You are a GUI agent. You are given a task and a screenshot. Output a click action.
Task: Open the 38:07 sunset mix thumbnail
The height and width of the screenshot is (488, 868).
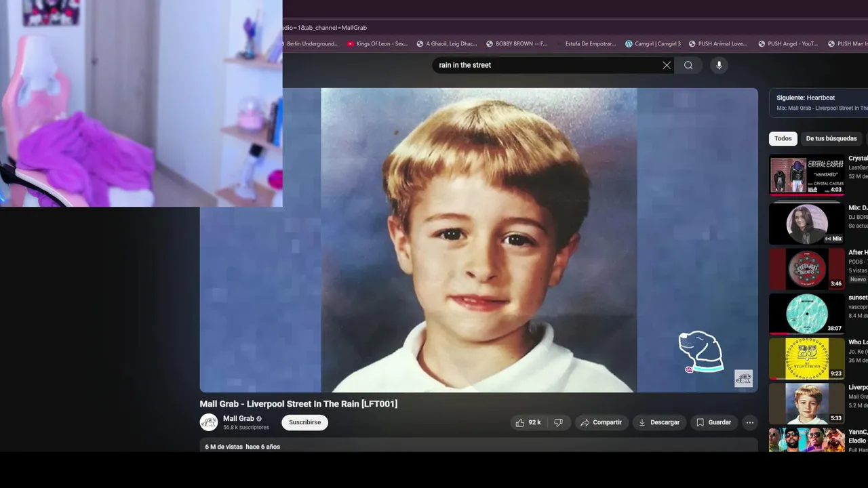806,313
